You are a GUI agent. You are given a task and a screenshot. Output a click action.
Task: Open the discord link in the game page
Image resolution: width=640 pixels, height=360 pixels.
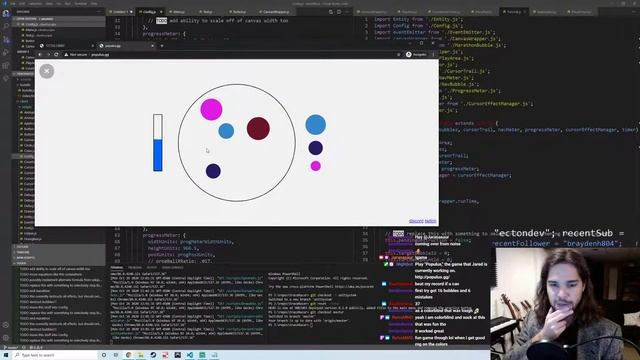416,221
